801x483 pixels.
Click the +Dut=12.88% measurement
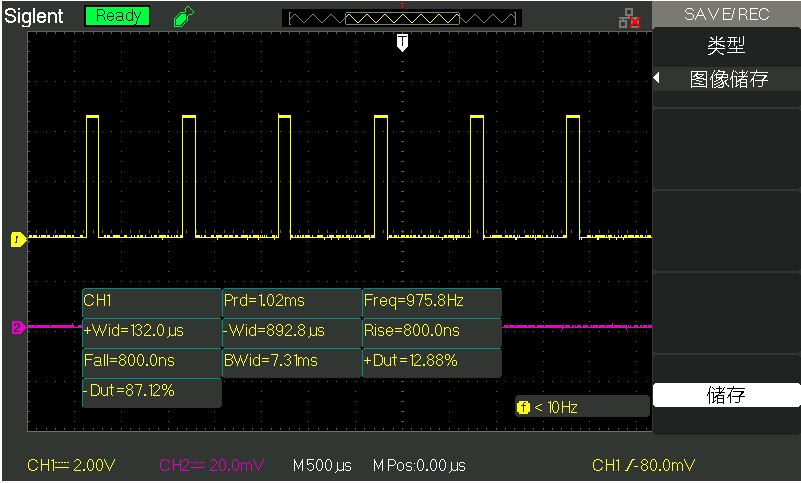coord(432,363)
